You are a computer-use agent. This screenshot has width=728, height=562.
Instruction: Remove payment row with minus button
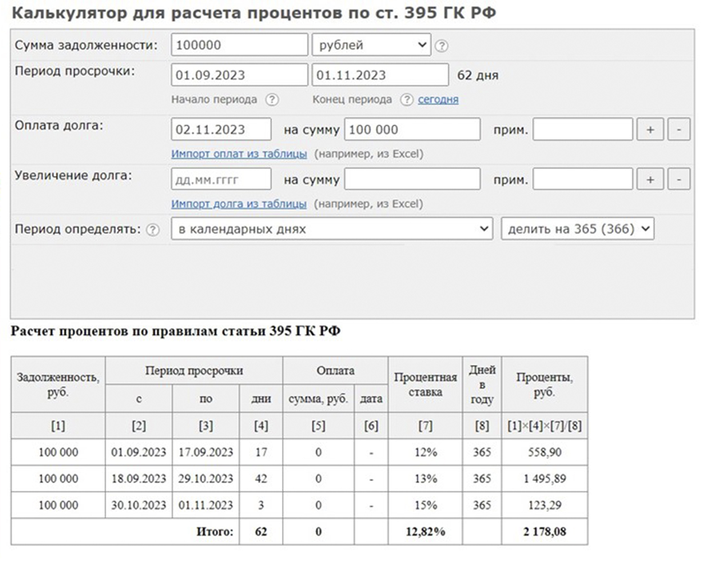coord(679,130)
